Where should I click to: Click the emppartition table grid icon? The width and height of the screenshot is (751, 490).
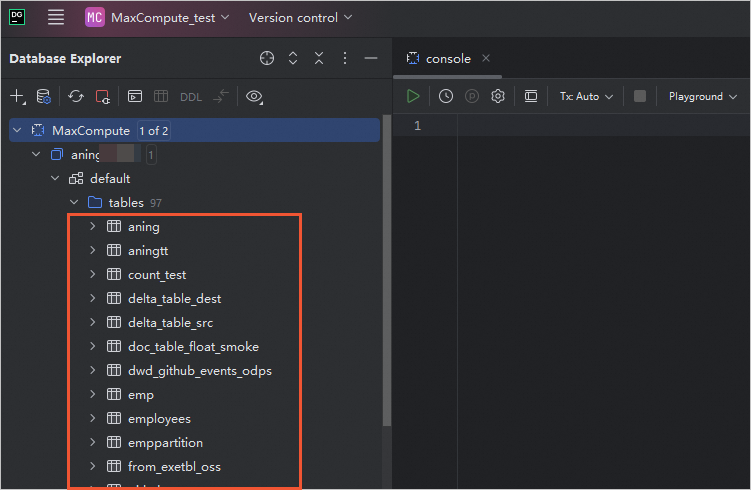point(114,442)
